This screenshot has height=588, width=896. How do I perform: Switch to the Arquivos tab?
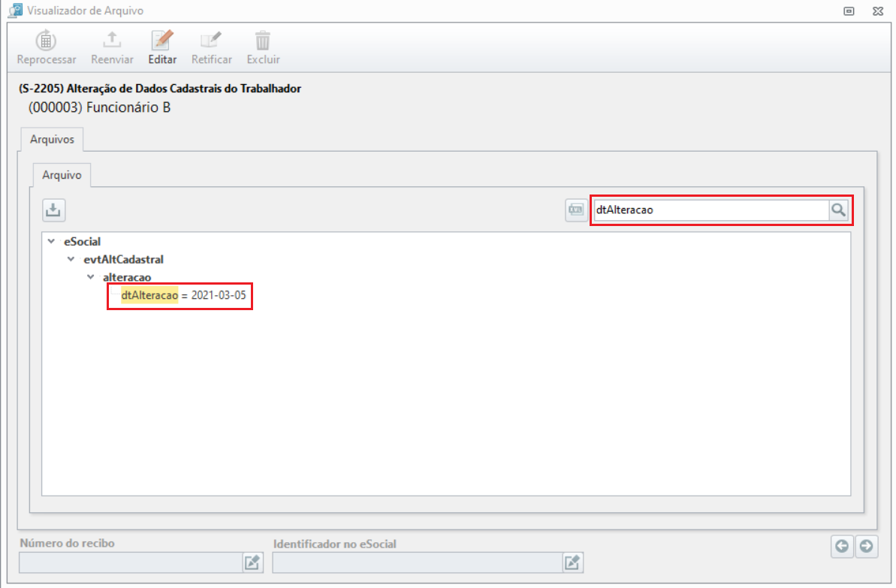(52, 140)
